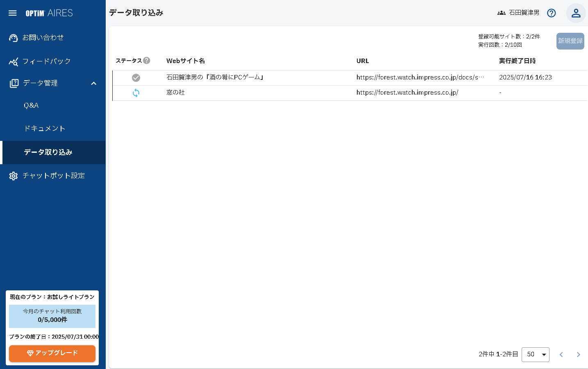Open the hamburger navigation menu
The width and height of the screenshot is (588, 369).
[x=12, y=13]
